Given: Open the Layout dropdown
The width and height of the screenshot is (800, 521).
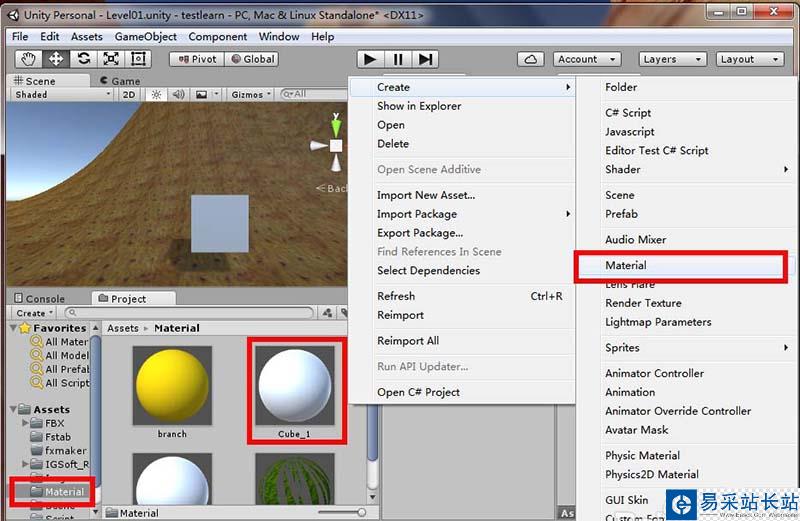Looking at the screenshot, I should 749,59.
